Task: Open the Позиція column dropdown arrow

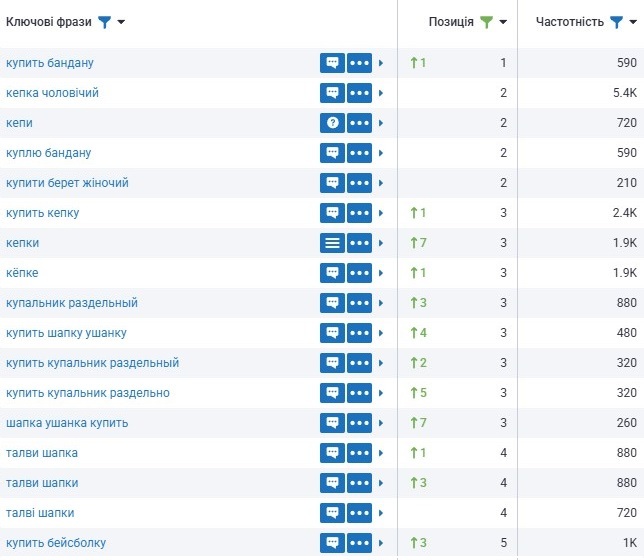Action: coord(503,23)
